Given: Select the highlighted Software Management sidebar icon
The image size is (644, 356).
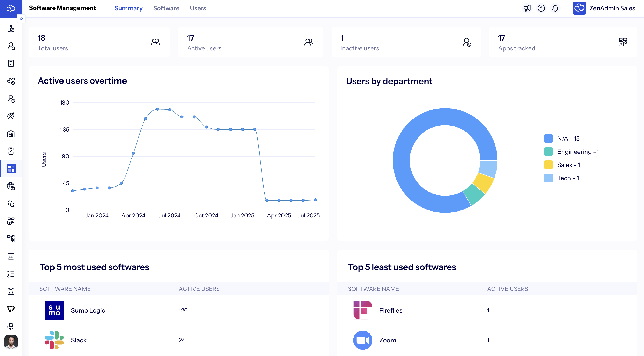Looking at the screenshot, I should click(11, 169).
